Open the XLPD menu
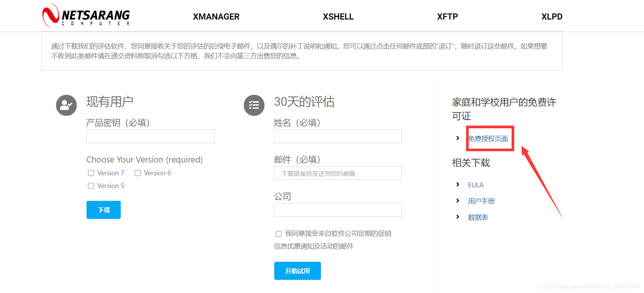The width and height of the screenshot is (644, 293). tap(552, 17)
